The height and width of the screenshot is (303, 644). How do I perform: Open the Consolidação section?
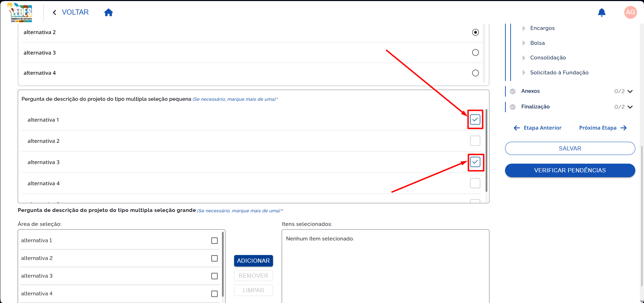coord(548,58)
